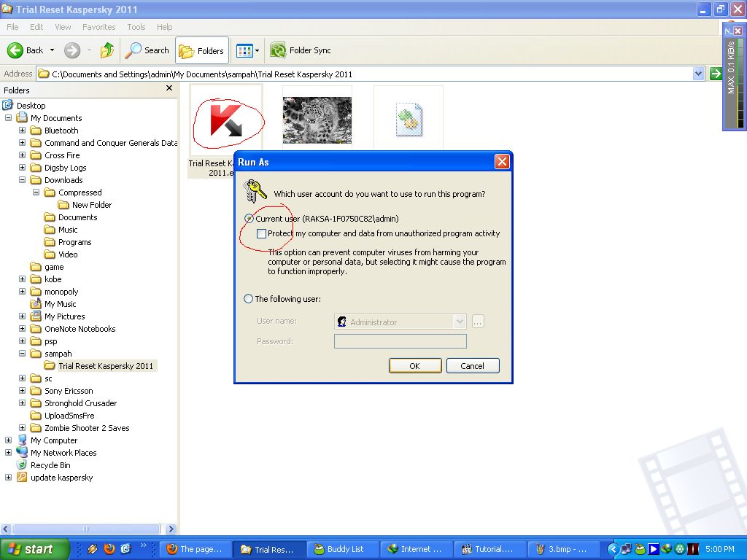Cancel the Run As dialog

[472, 366]
